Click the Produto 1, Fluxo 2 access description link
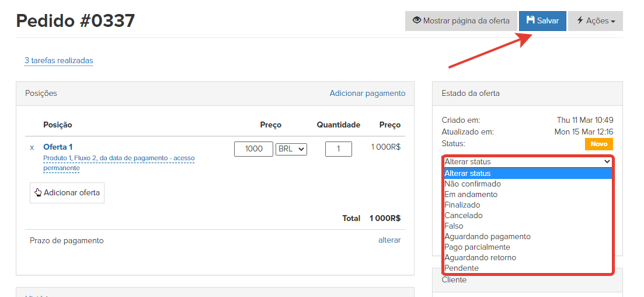The image size is (644, 297). 119,163
